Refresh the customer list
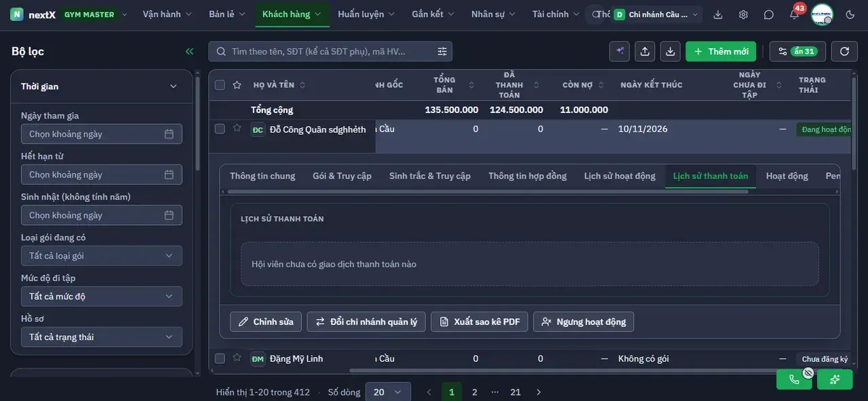 point(844,51)
